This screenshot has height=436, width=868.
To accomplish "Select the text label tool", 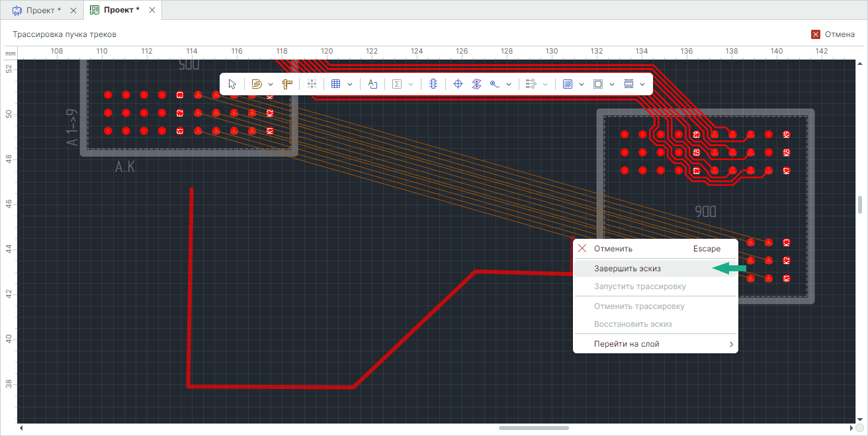I will [x=372, y=84].
